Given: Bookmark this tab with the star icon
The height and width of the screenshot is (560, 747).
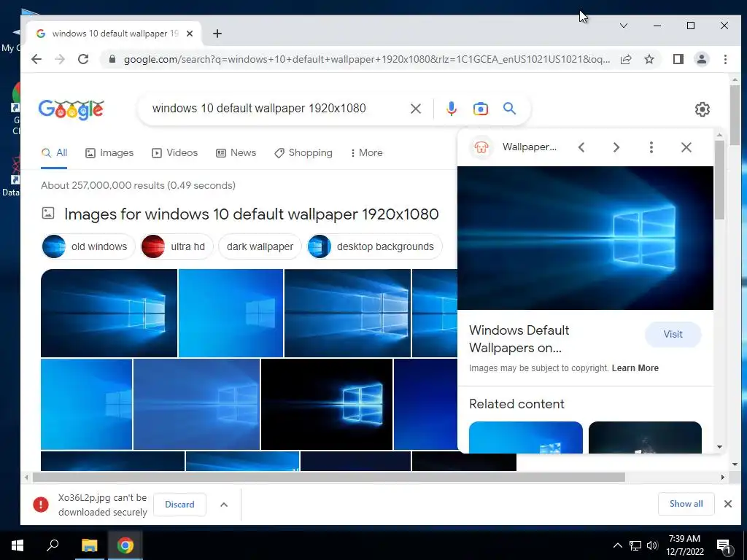Looking at the screenshot, I should coord(649,59).
